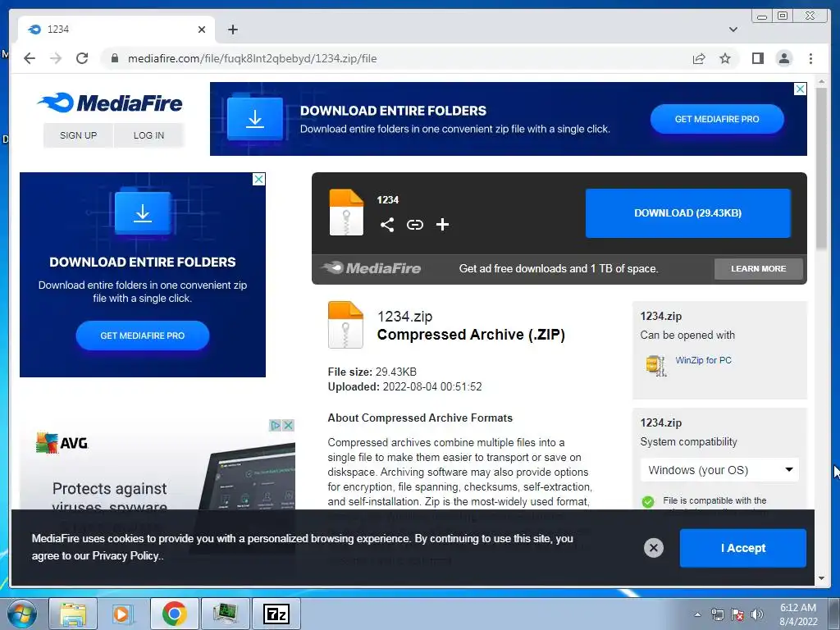Click the Action Center flag tray icon
Screen dimensions: 840x630
737,614
